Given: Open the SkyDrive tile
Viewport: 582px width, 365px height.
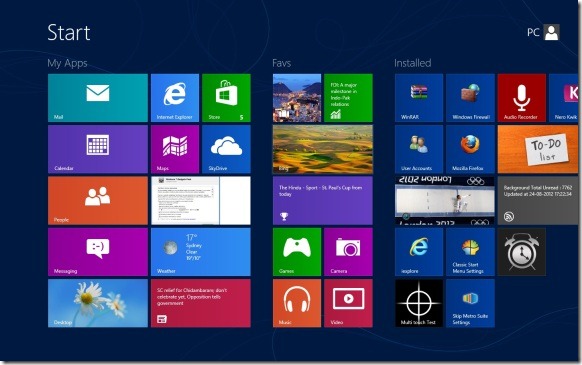Looking at the screenshot, I should (x=226, y=149).
